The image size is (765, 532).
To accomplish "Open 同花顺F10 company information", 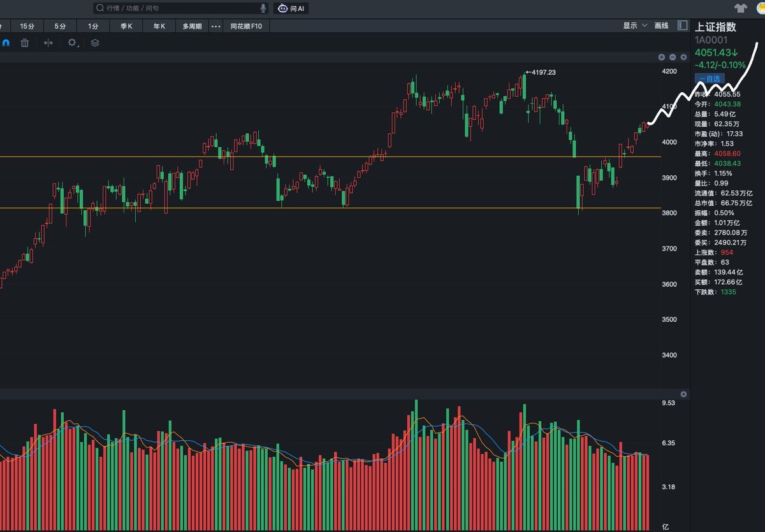I will click(246, 26).
